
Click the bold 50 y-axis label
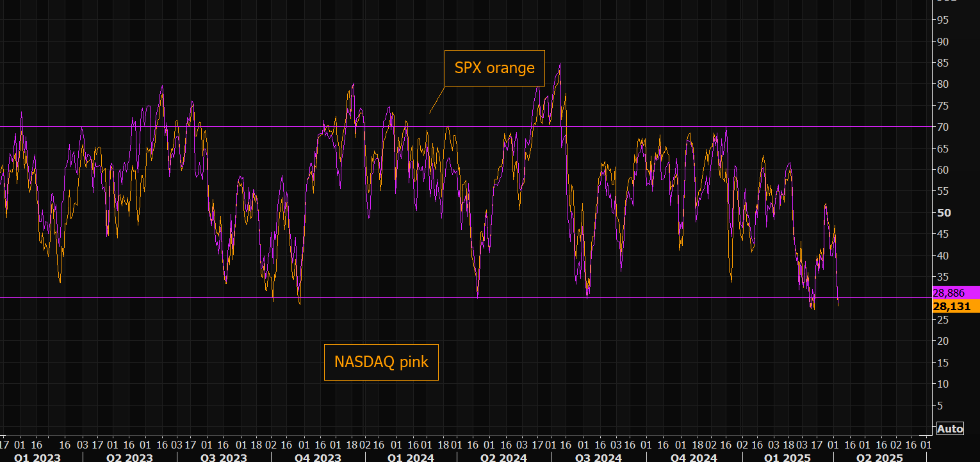943,213
